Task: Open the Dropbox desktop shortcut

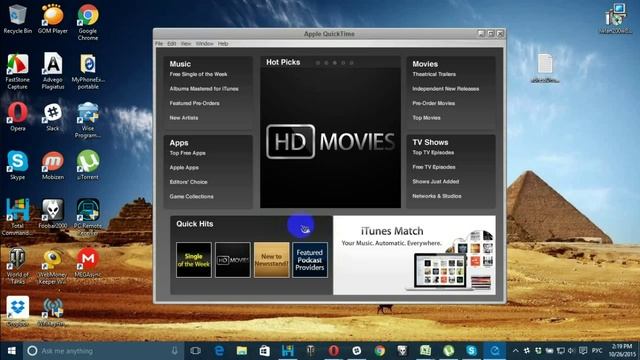Action: [x=18, y=311]
